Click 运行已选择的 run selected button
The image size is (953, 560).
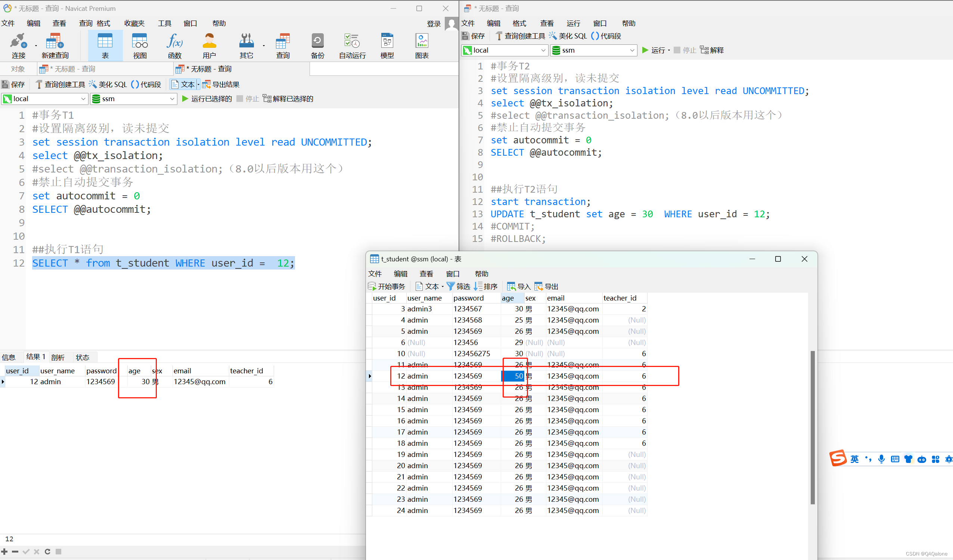(207, 99)
